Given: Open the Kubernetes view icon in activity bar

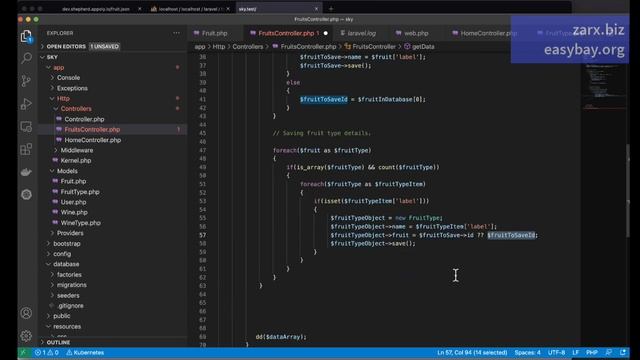Looking at the screenshot, I should coord(26,195).
